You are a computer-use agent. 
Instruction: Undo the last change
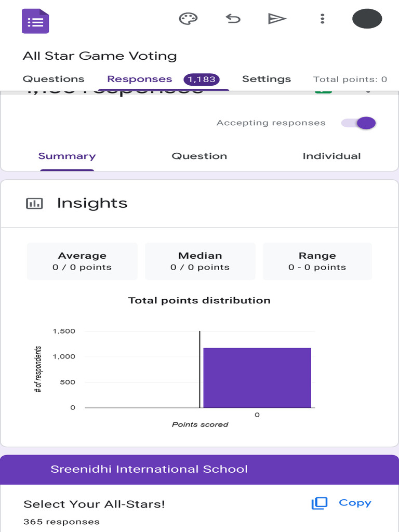233,19
